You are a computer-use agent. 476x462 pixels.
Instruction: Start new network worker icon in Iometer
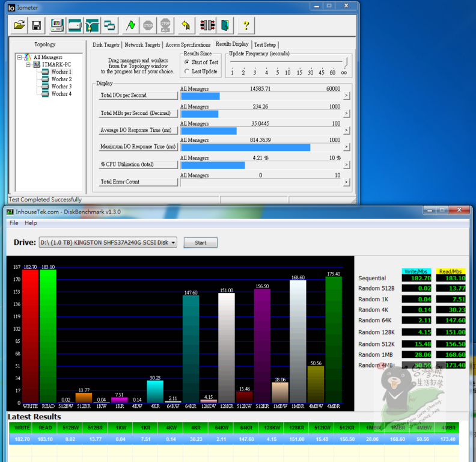coord(92,25)
